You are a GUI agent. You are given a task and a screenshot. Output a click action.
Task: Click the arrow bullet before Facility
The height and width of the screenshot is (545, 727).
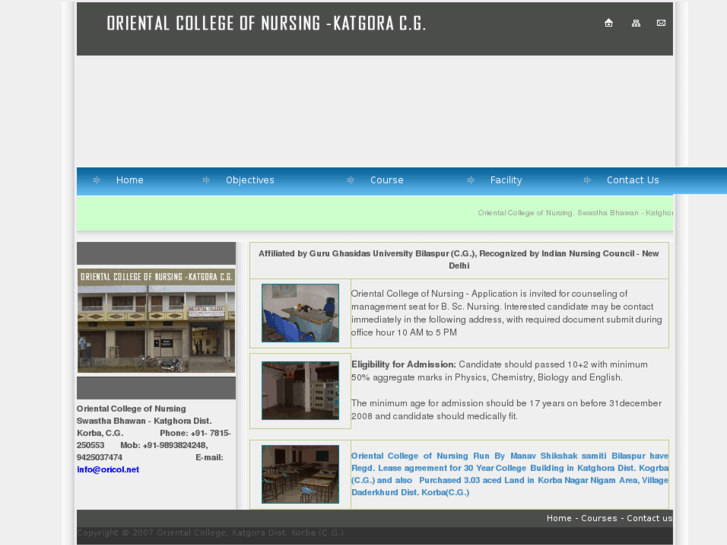click(x=471, y=180)
